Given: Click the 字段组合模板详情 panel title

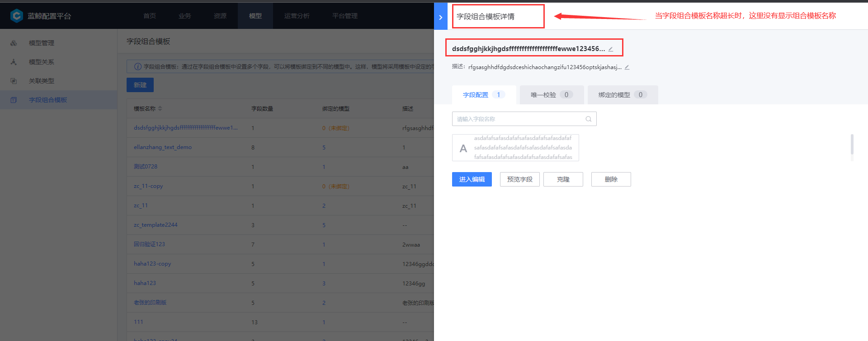Looking at the screenshot, I should [486, 17].
